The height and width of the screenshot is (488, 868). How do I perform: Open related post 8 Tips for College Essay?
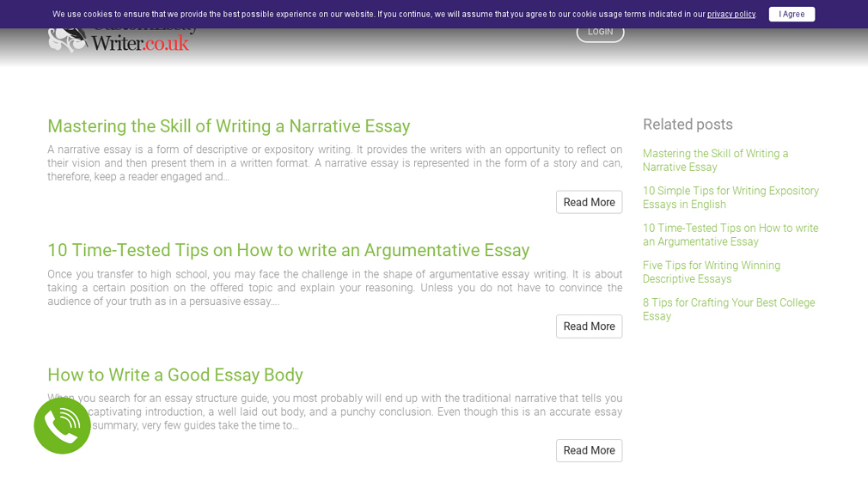729,309
